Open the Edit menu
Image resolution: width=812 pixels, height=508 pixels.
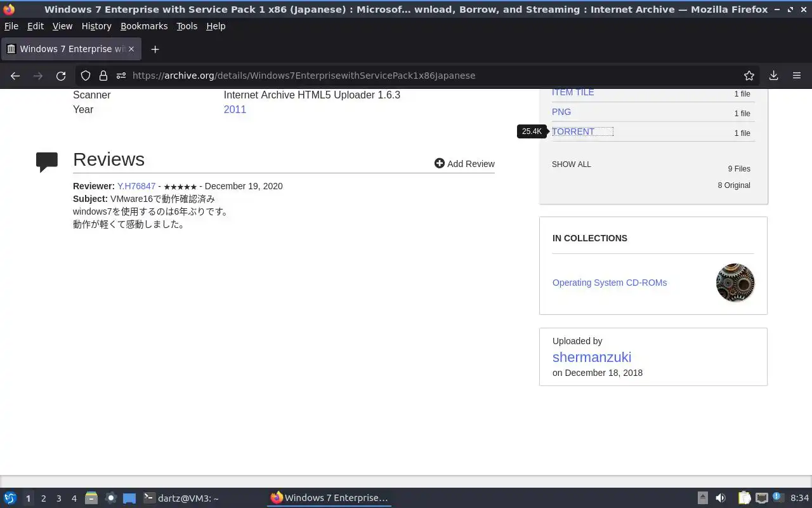coord(36,26)
